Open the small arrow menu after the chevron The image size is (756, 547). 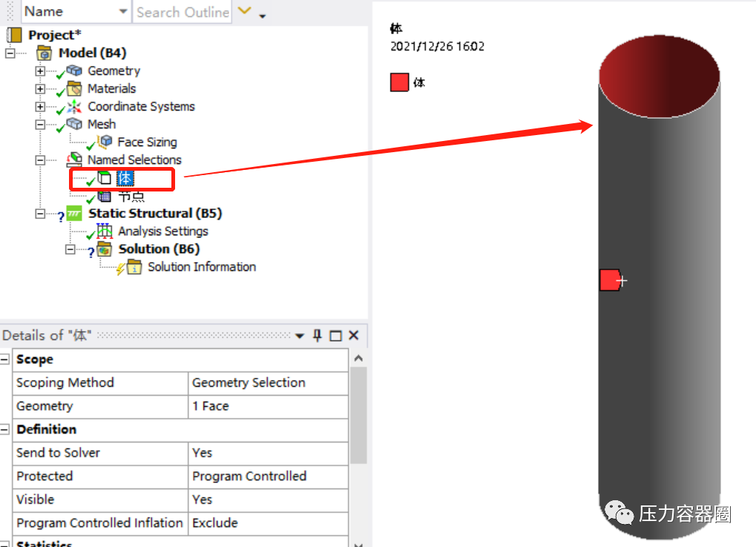pyautogui.click(x=263, y=16)
